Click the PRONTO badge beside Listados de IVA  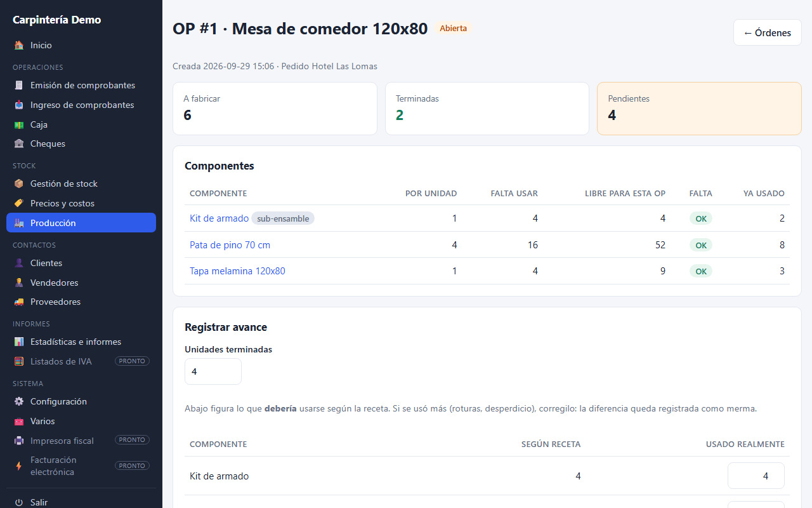[132, 361]
